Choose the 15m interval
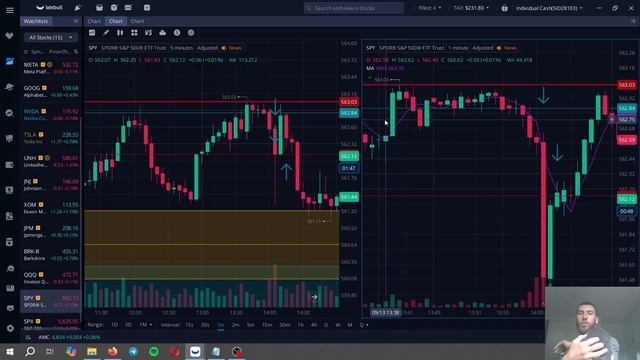Image resolution: width=640 pixels, height=360 pixels. 267,325
